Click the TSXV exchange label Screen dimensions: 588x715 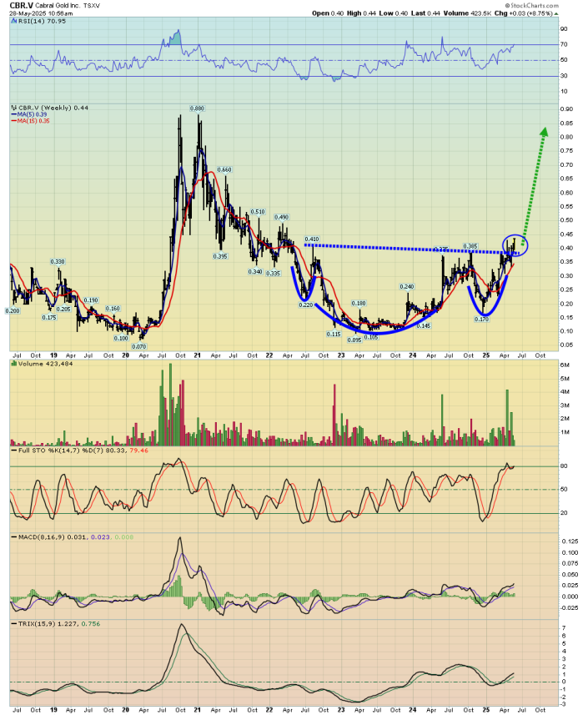click(92, 6)
